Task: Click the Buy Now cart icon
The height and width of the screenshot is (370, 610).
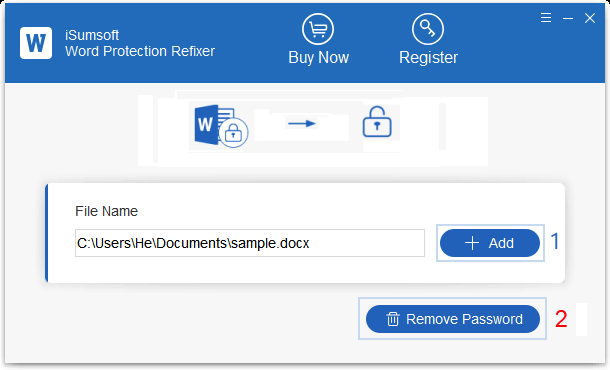Action: [318, 29]
